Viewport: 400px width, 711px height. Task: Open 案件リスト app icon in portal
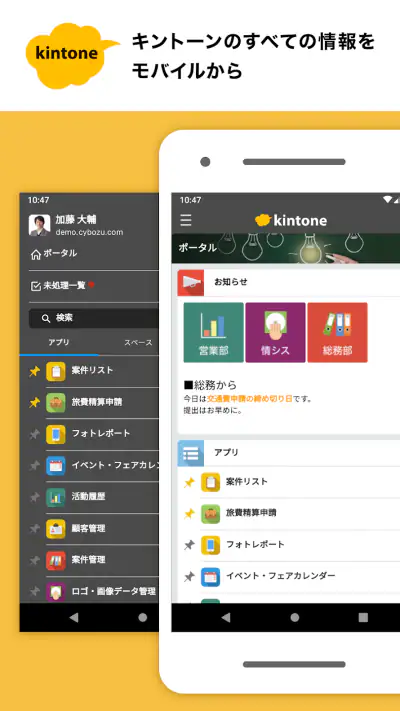pos(210,482)
